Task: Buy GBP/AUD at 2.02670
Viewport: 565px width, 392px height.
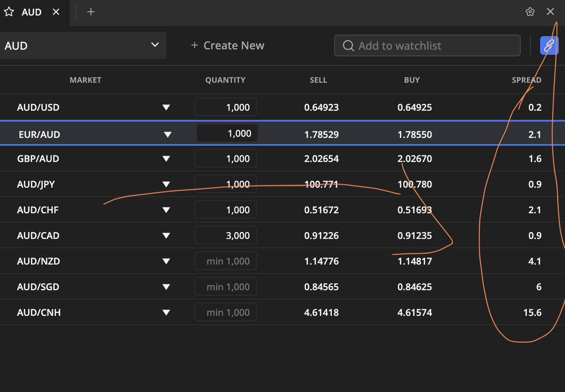Action: (x=415, y=159)
